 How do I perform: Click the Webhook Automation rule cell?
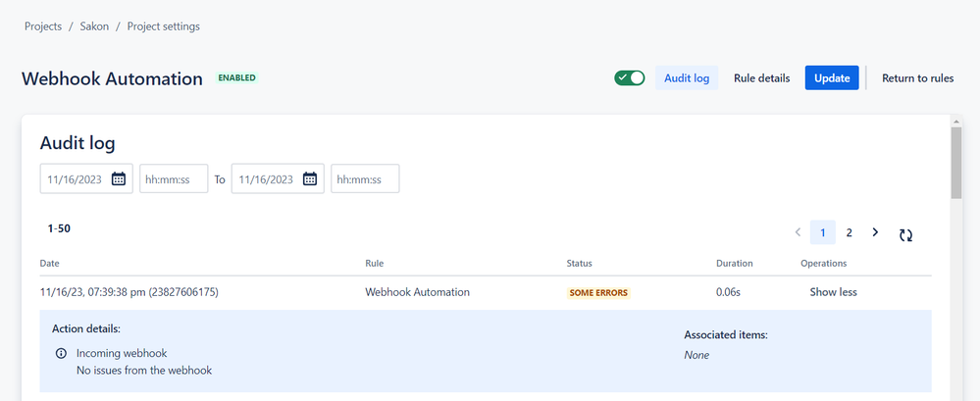pyautogui.click(x=418, y=292)
